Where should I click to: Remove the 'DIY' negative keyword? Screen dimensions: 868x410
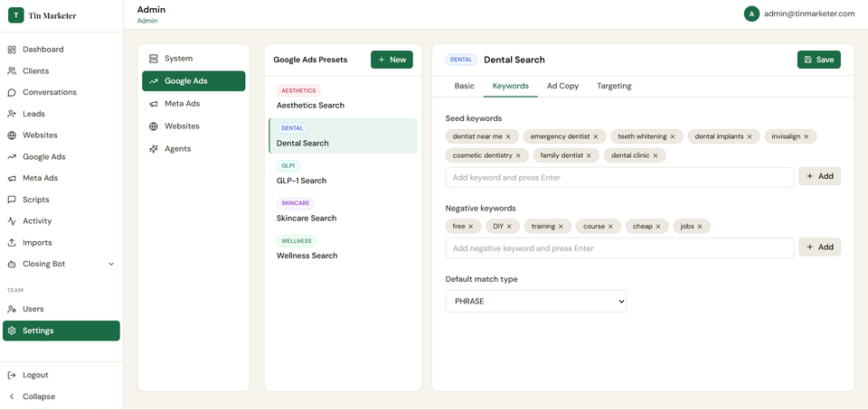[x=509, y=227]
